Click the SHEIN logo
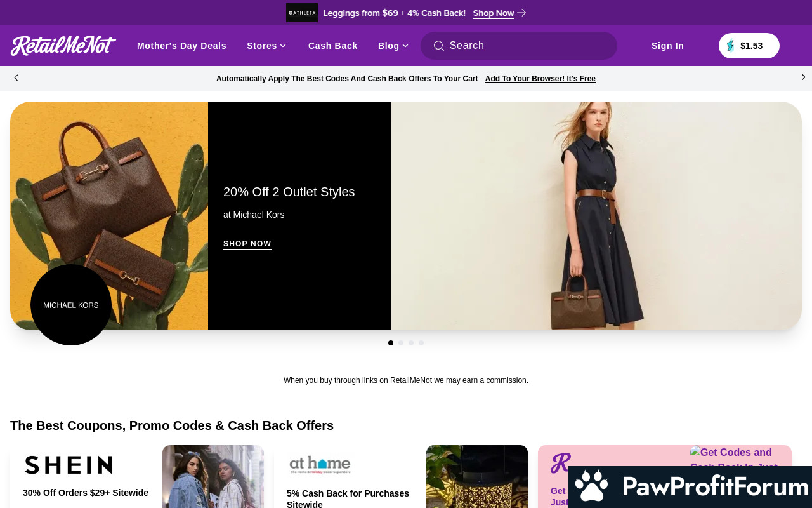 click(69, 465)
